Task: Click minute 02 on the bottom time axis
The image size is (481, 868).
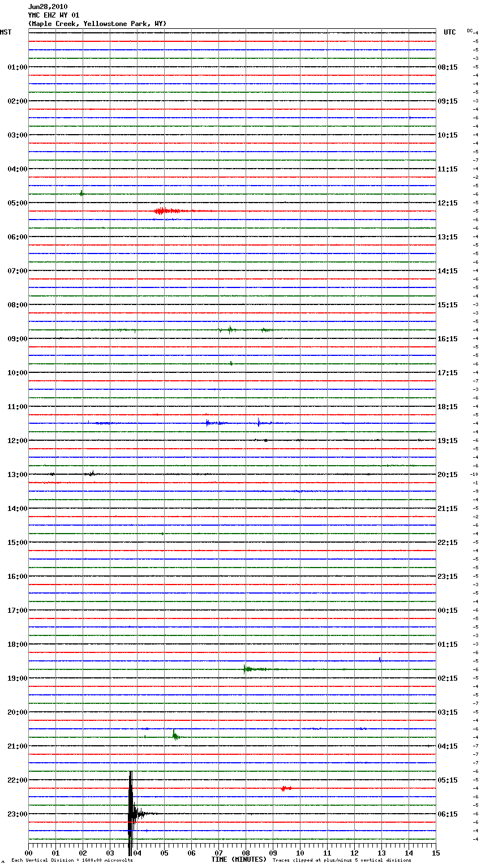Action: click(83, 853)
